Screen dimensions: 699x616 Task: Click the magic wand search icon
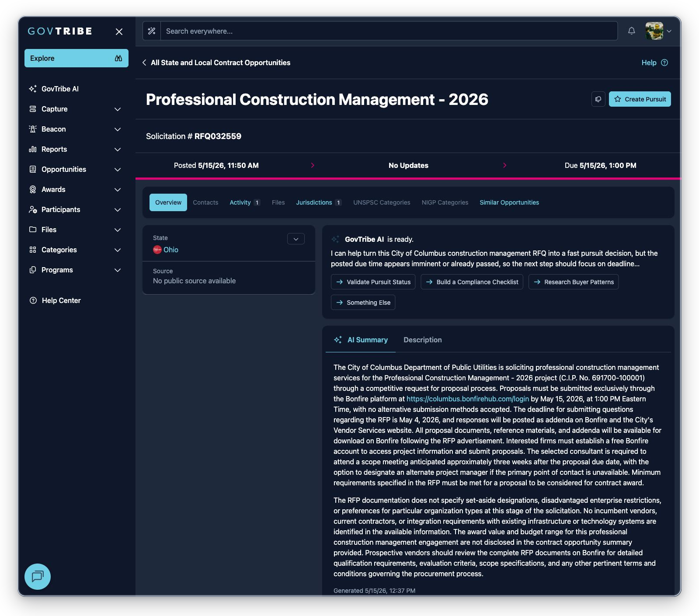[152, 31]
